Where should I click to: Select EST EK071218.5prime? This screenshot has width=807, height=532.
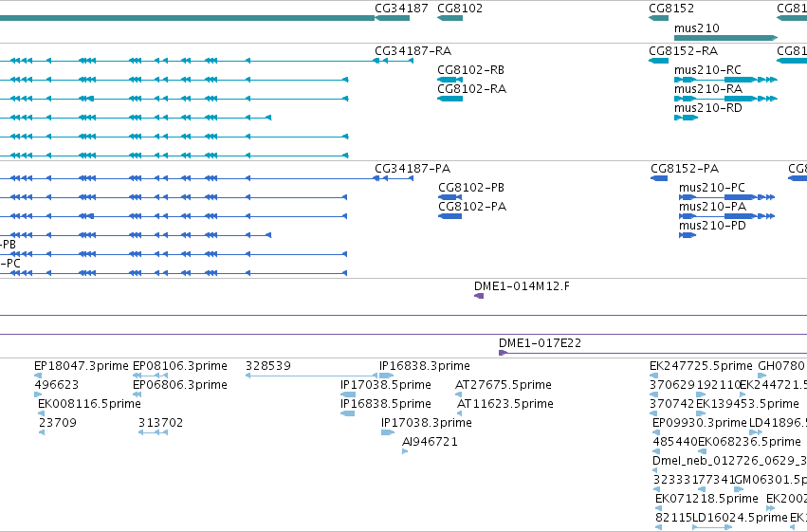click(658, 509)
